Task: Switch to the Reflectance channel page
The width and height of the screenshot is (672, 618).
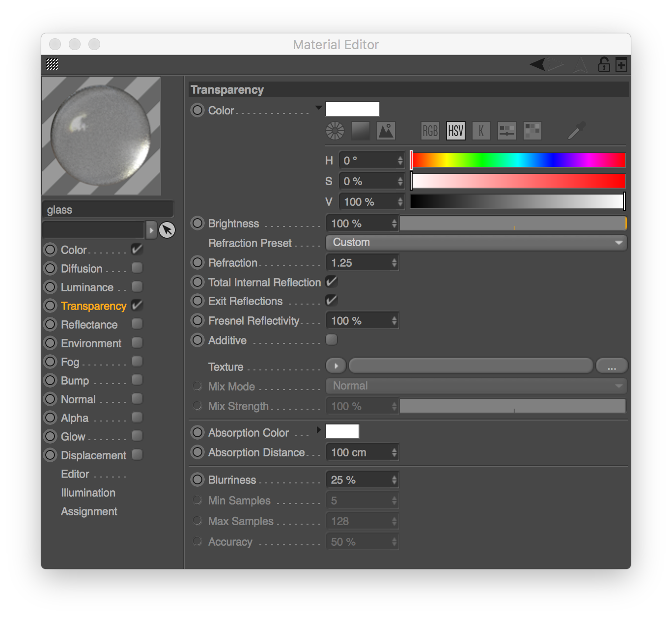Action: [x=89, y=324]
